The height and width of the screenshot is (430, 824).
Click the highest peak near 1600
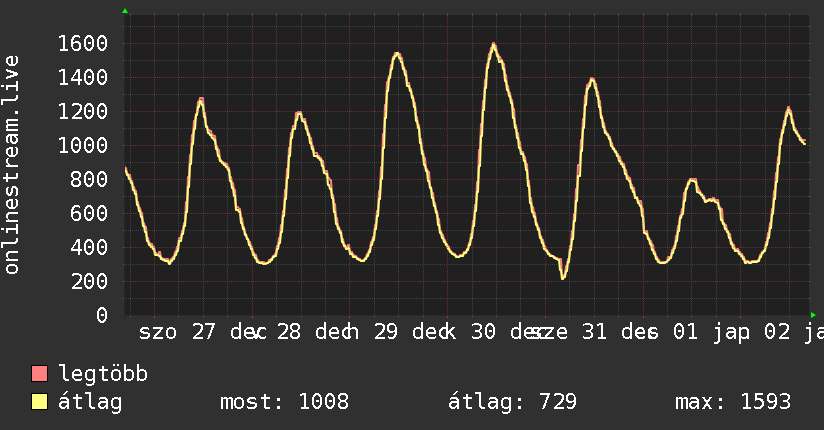tap(493, 44)
